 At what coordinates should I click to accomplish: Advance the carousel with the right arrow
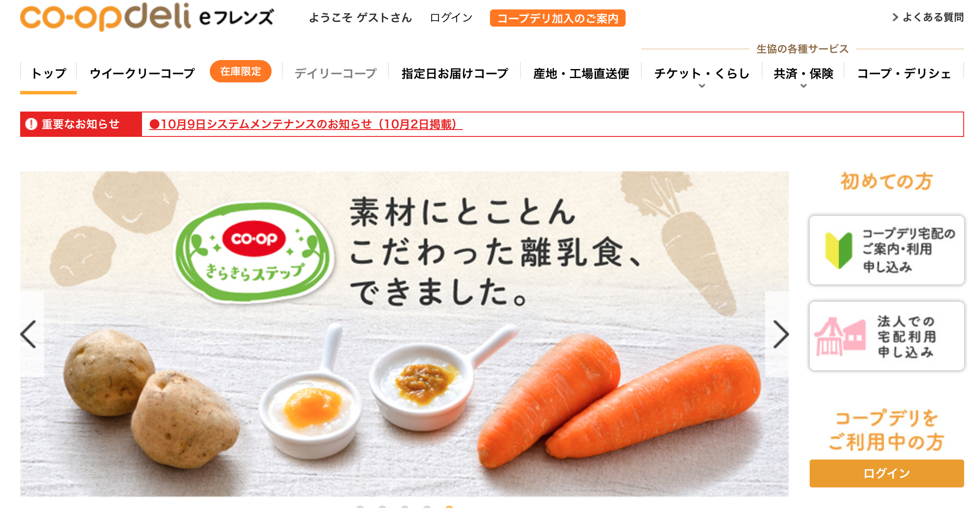point(780,334)
